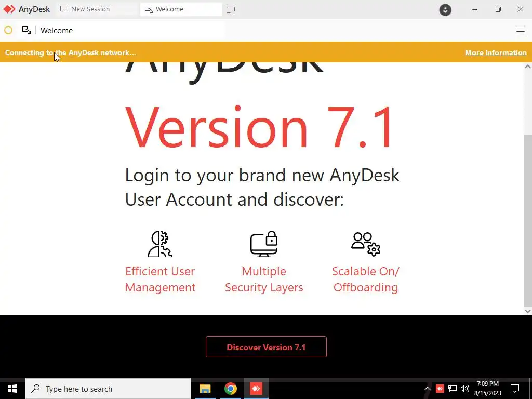Open the More information link
This screenshot has height=399, width=532.
coord(496,52)
